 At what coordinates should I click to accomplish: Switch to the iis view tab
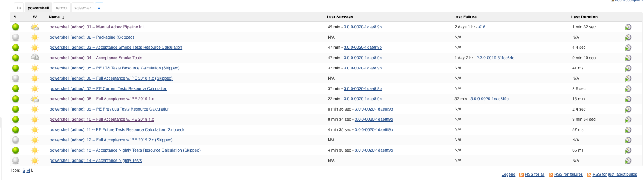(x=19, y=8)
